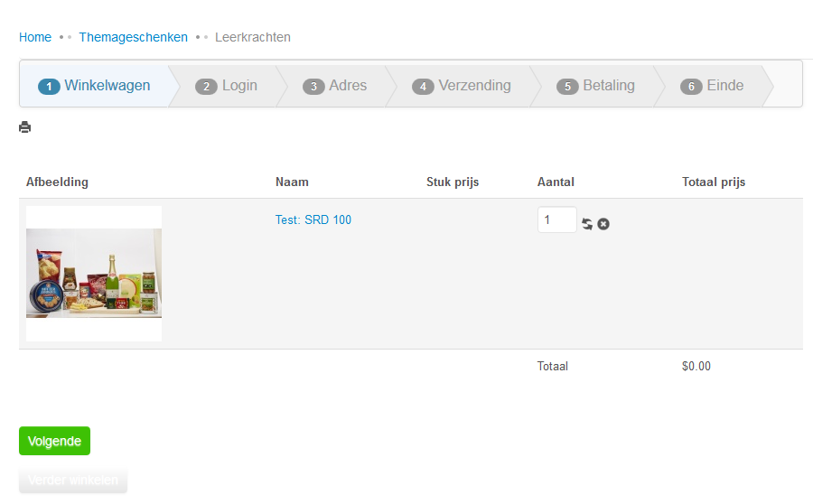Viewport: 813px width, 504px height.
Task: Open the Test: SRD 100 product link
Action: click(313, 219)
